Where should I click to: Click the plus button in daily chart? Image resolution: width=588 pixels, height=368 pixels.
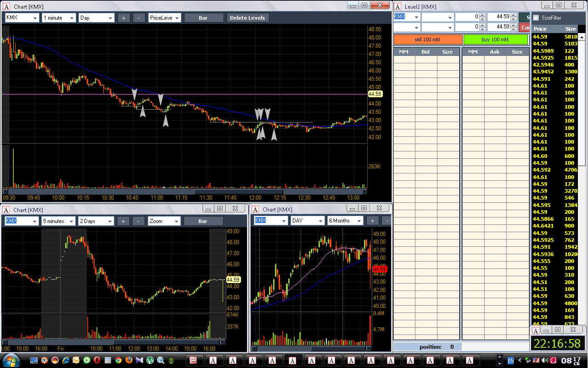pyautogui.click(x=372, y=221)
